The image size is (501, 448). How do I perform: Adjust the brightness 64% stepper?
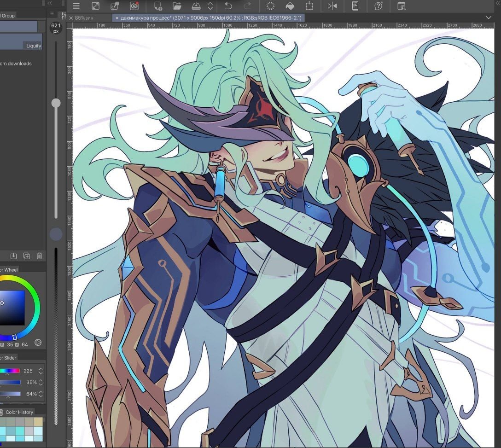point(41,394)
